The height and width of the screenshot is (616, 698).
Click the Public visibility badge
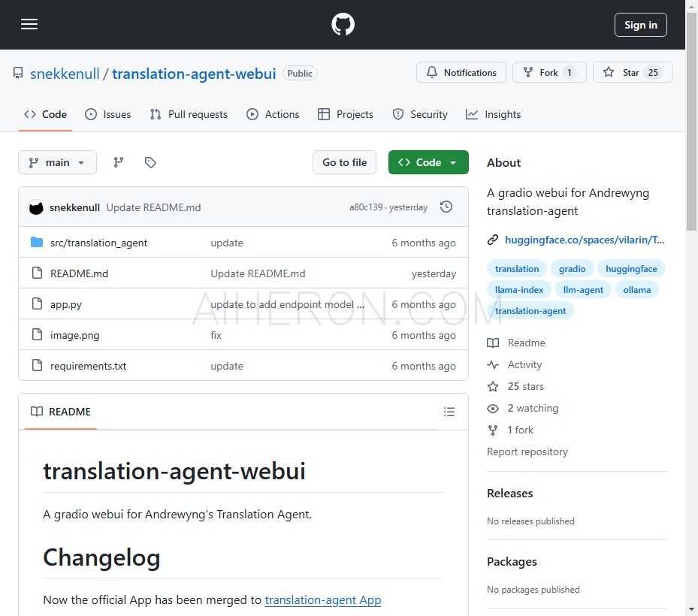pos(300,74)
